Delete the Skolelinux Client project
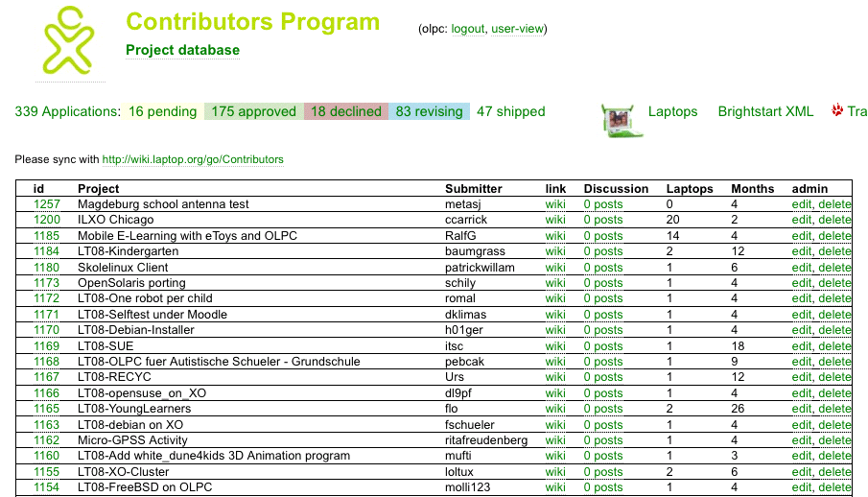The height and width of the screenshot is (497, 868). tap(834, 268)
